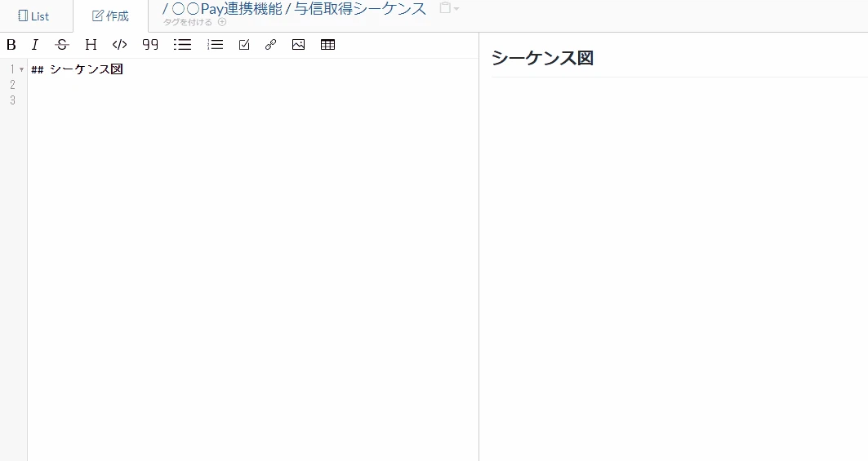Toggle strikethrough formatting
Screen dimensions: 868x461
click(62, 45)
